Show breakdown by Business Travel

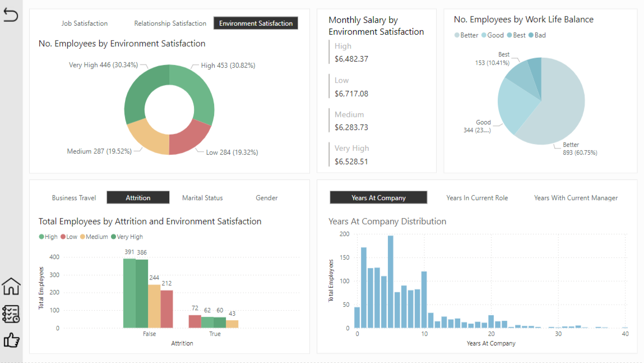click(74, 198)
